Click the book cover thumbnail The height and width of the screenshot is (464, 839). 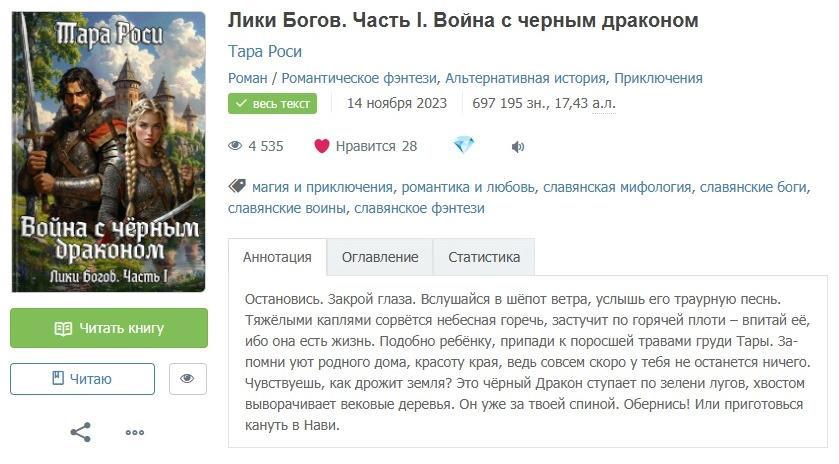coord(109,152)
